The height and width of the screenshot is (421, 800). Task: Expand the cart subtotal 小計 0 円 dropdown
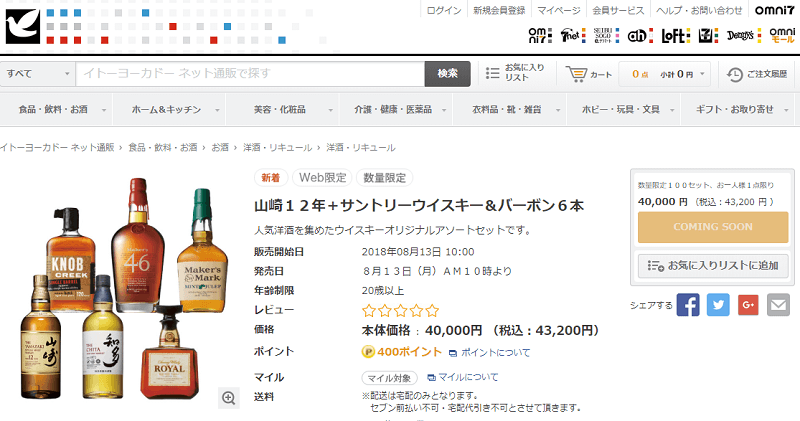(664, 74)
